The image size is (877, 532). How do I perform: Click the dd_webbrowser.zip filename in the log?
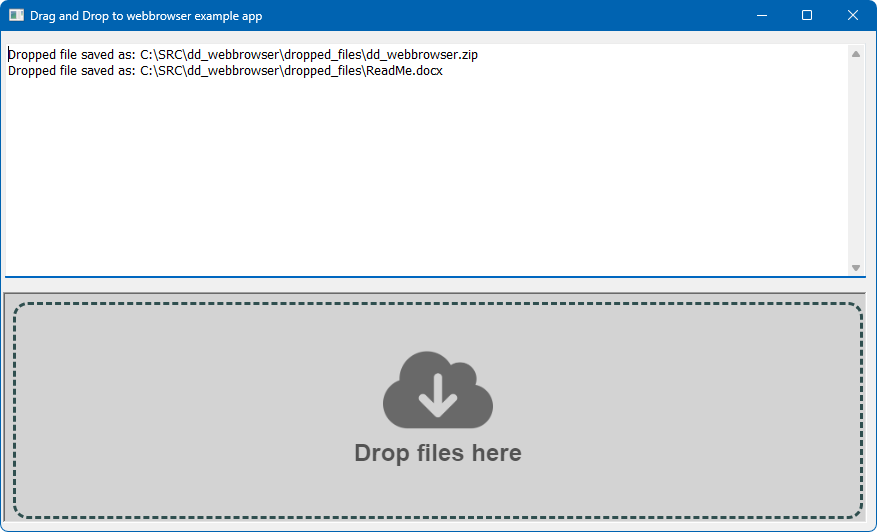(421, 55)
